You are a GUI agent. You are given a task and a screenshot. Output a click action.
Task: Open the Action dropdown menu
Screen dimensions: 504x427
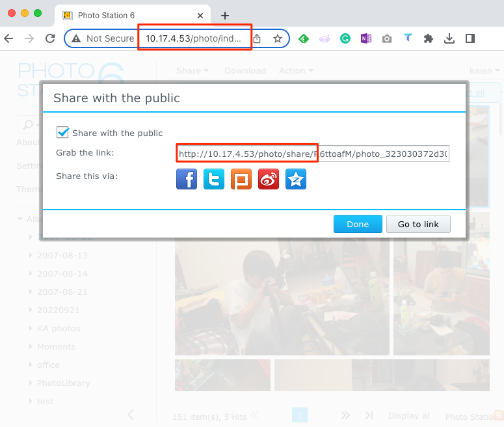(x=296, y=70)
